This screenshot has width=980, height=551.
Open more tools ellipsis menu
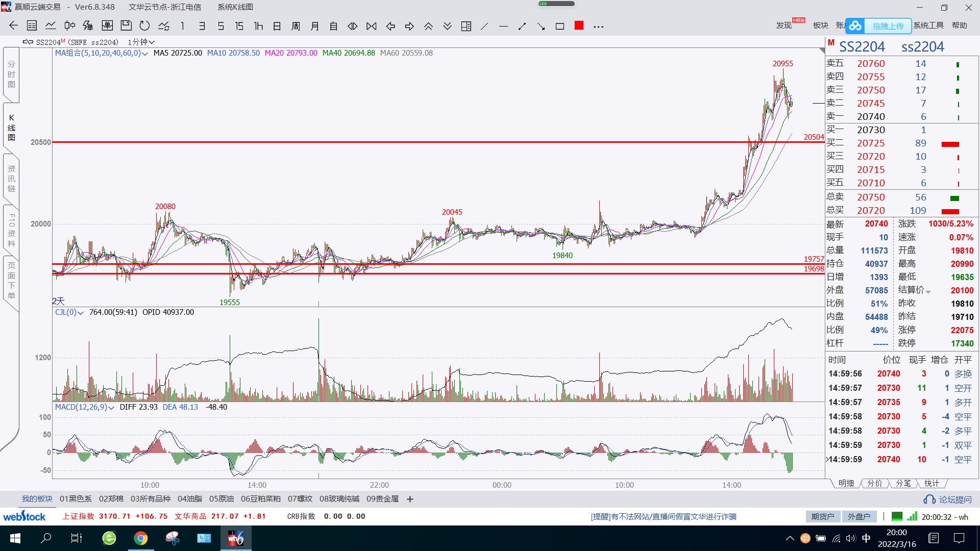pyautogui.click(x=599, y=27)
